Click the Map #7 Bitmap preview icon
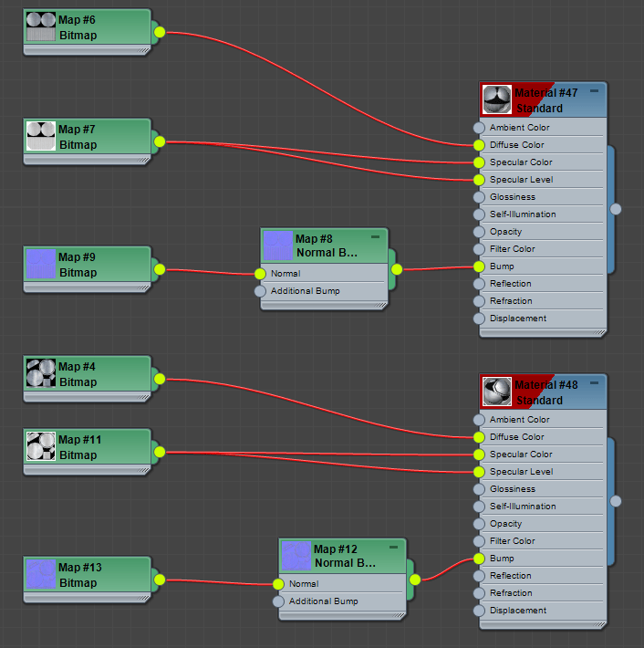This screenshot has height=648, width=644. pos(41,136)
